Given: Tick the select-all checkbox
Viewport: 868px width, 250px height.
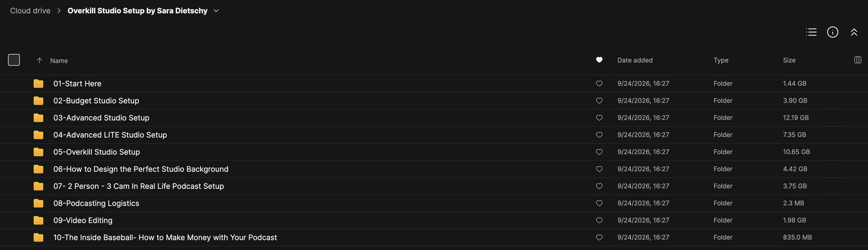Looking at the screenshot, I should coord(14,60).
